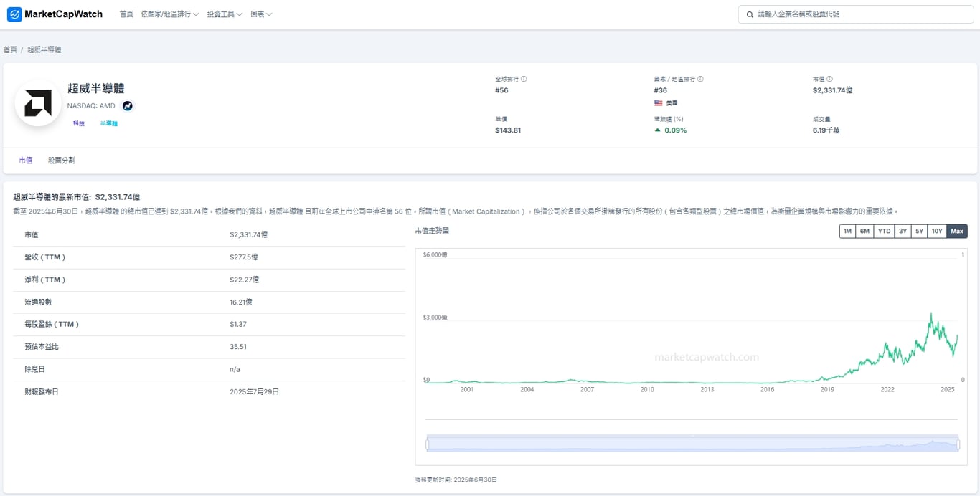This screenshot has width=980, height=496.
Task: Click the 美國 country link
Action: pos(672,103)
